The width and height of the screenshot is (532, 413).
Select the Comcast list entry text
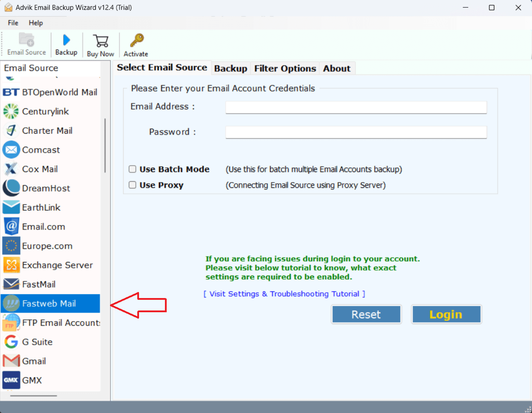[x=41, y=150]
